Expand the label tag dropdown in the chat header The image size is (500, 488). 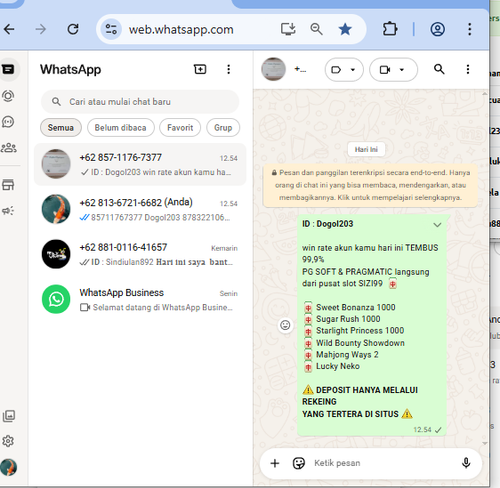(x=344, y=69)
